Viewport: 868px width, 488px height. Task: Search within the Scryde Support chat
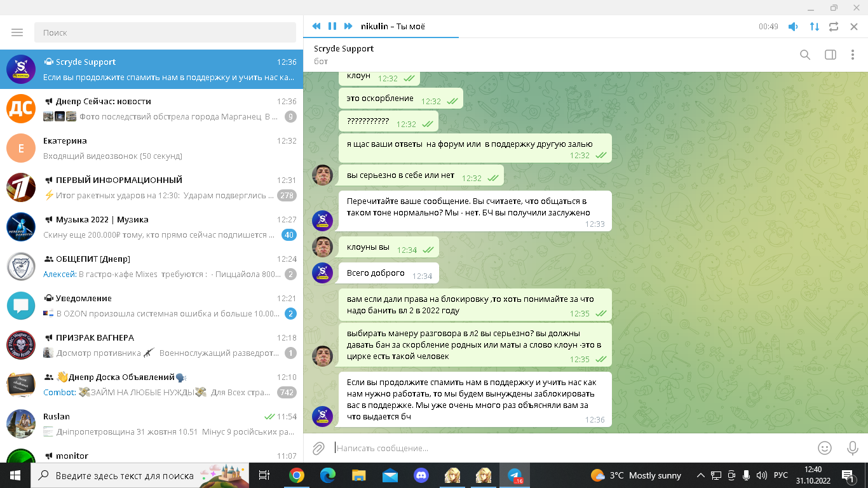click(805, 55)
